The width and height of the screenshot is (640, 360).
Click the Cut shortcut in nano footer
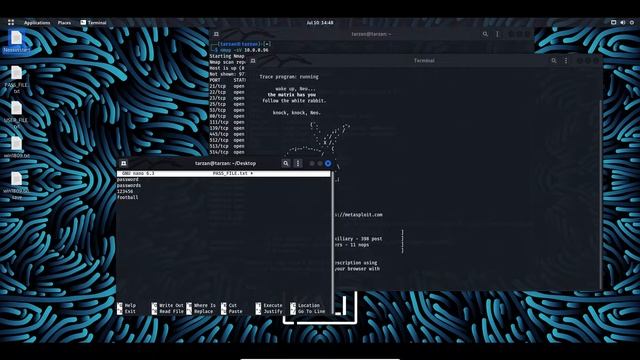(229, 305)
